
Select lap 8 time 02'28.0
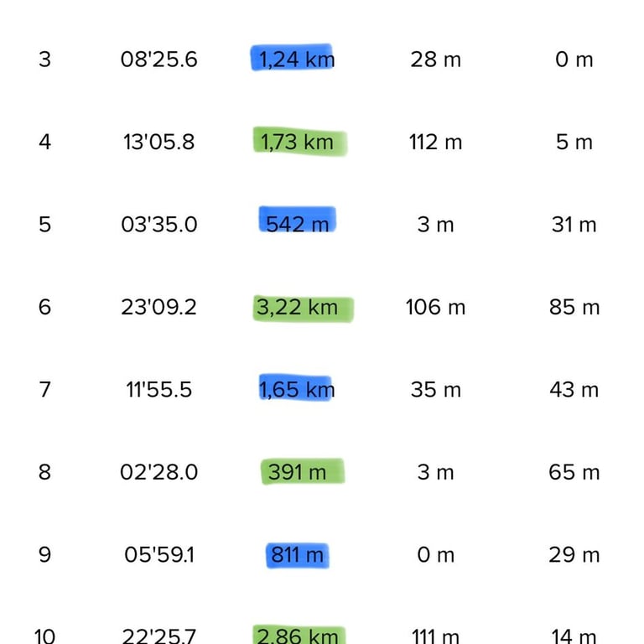click(x=159, y=472)
